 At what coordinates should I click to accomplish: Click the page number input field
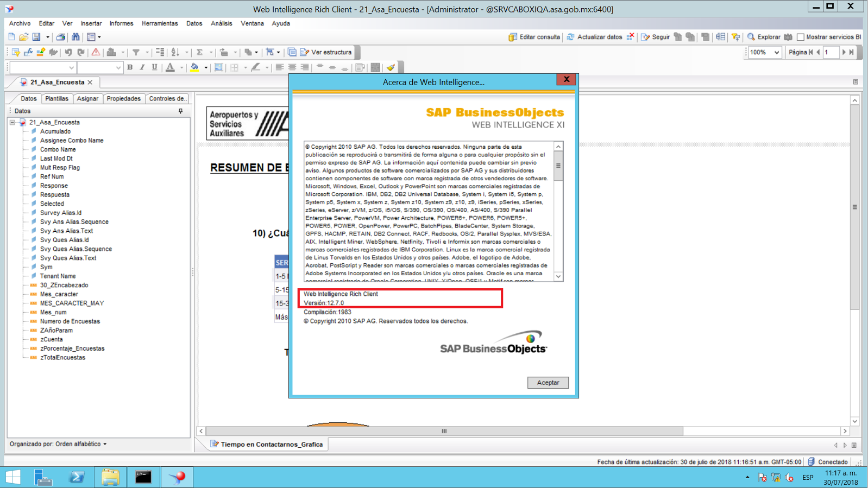831,52
